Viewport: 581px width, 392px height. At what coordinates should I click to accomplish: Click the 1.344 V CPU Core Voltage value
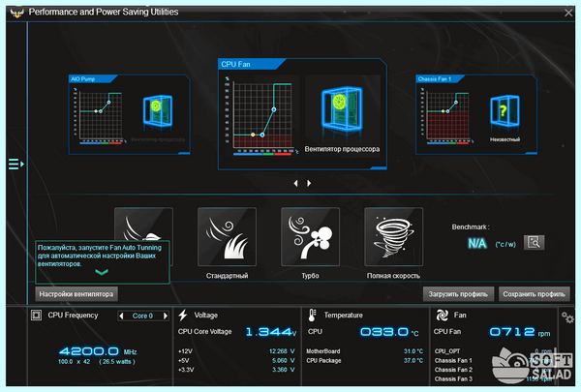(271, 332)
